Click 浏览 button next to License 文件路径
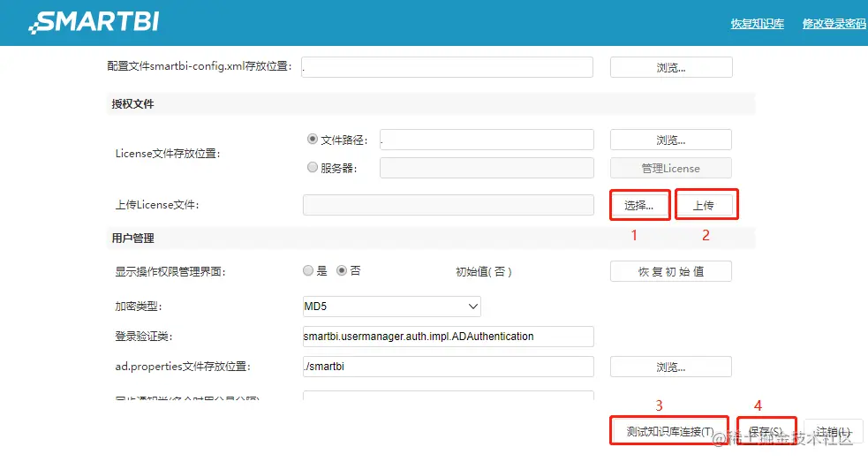This screenshot has width=868, height=462. (x=671, y=140)
